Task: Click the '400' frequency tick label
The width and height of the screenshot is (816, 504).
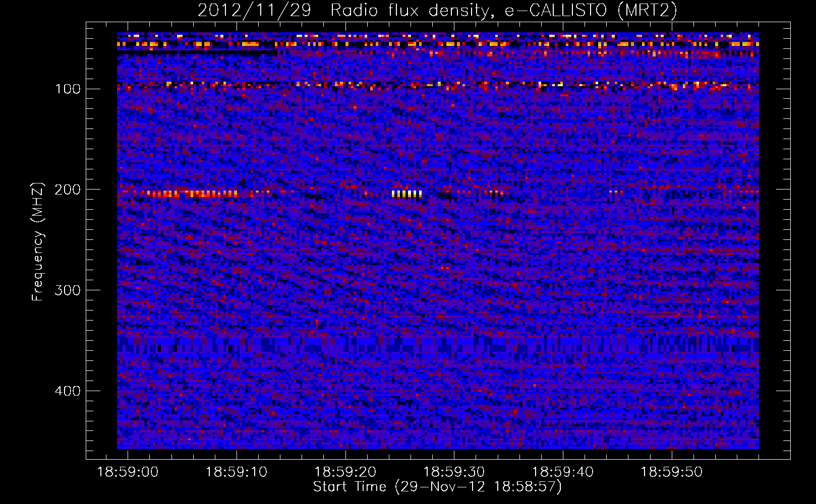Action: tap(68, 391)
